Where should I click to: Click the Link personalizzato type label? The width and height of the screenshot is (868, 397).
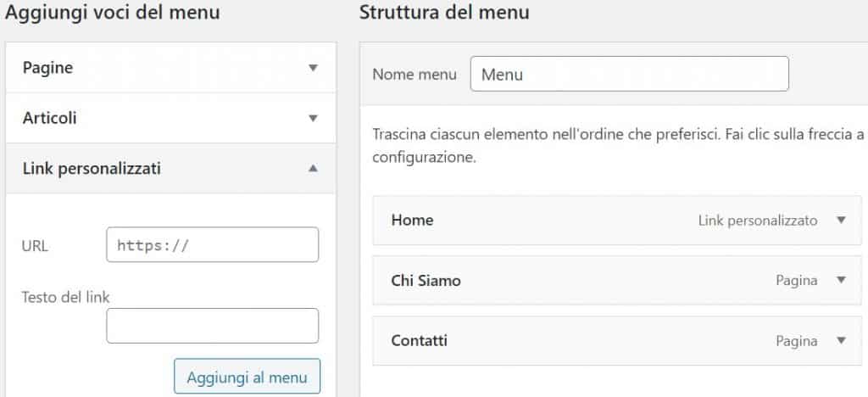coord(757,221)
